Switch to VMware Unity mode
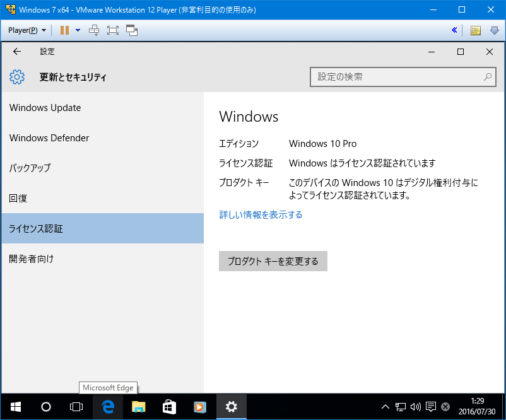Viewport: 506px width, 420px height. coord(132,30)
